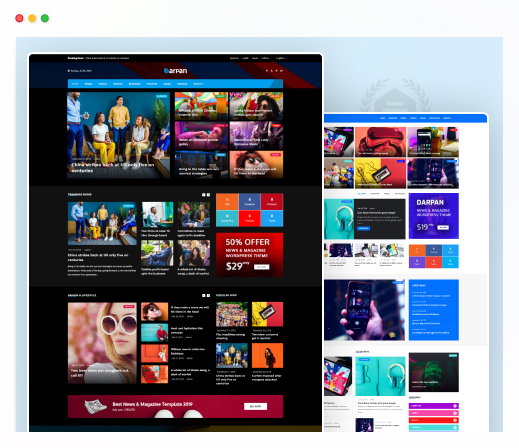Open the English language dropdown in top bar
This screenshot has width=519, height=448.
[x=281, y=58]
